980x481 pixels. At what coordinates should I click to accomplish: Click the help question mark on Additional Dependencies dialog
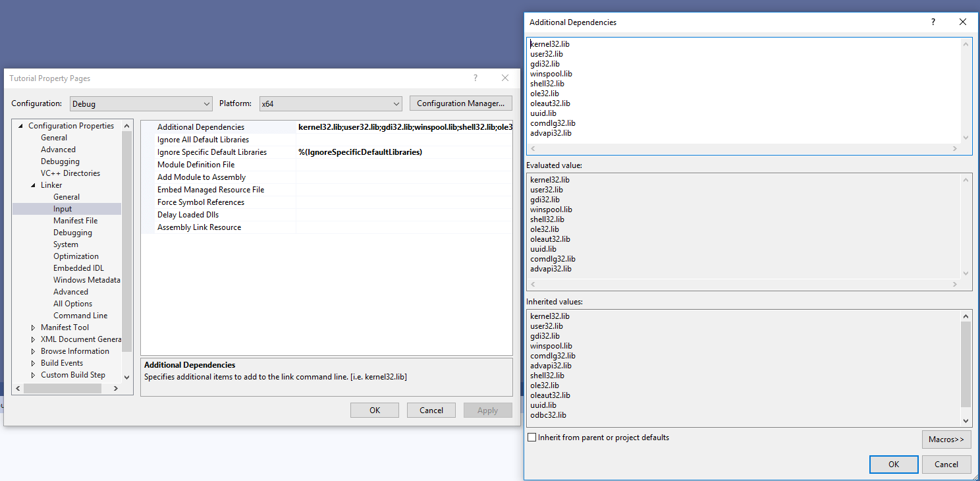point(933,22)
